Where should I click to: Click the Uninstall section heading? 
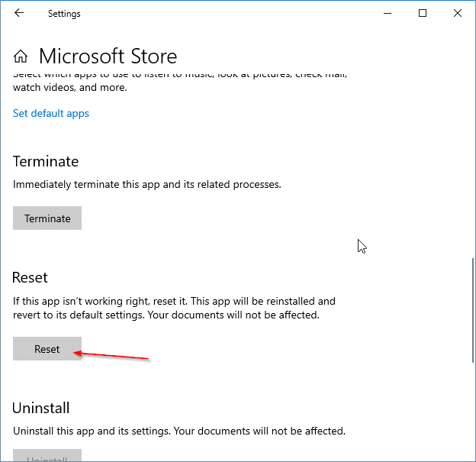[x=41, y=408]
